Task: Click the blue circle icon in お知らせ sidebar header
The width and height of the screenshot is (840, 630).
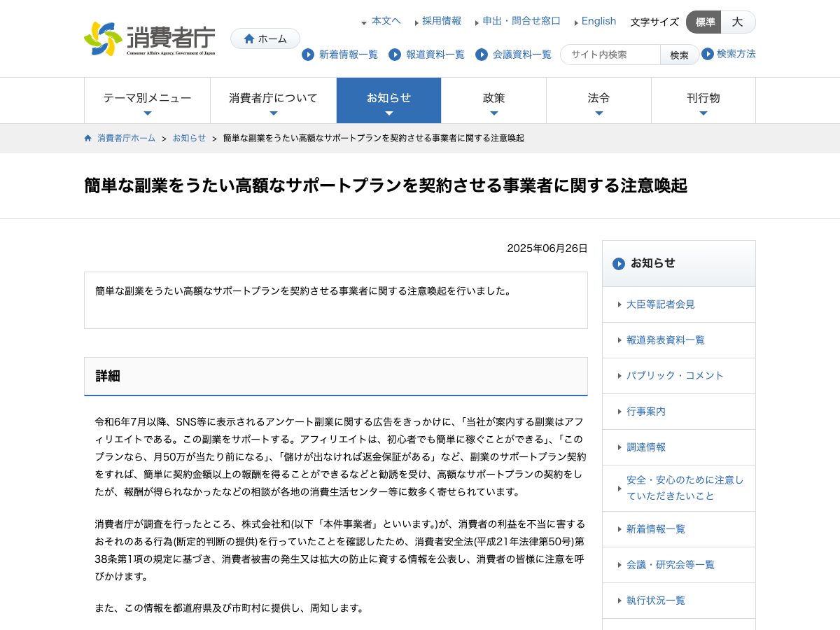Action: [619, 264]
